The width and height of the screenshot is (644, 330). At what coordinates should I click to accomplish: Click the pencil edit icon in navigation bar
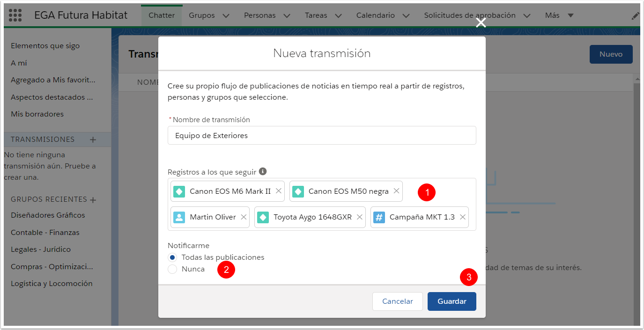(635, 15)
